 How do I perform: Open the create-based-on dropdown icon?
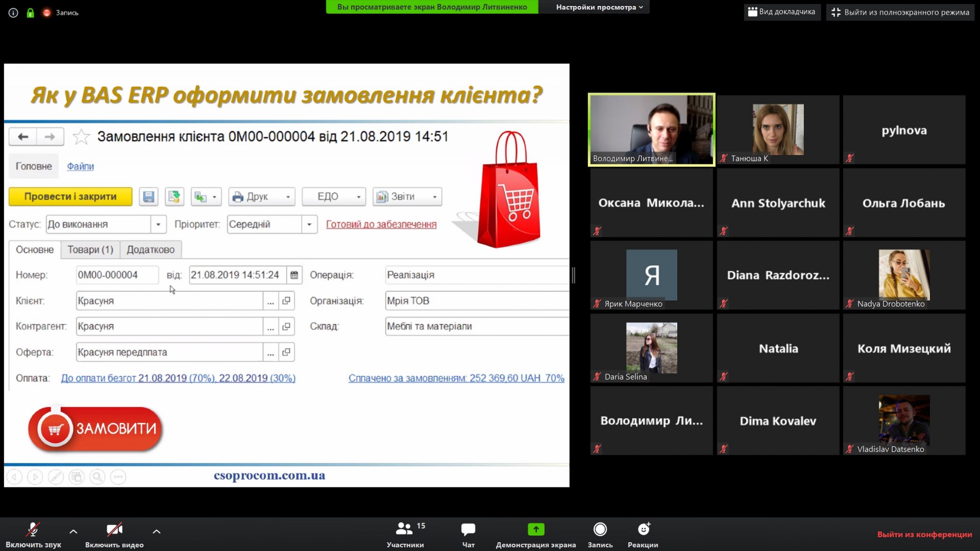(206, 196)
